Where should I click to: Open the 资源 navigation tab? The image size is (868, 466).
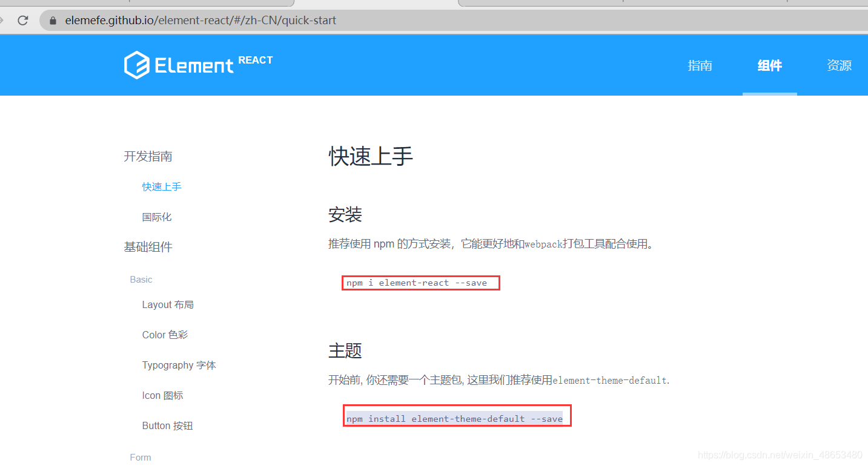pyautogui.click(x=839, y=65)
